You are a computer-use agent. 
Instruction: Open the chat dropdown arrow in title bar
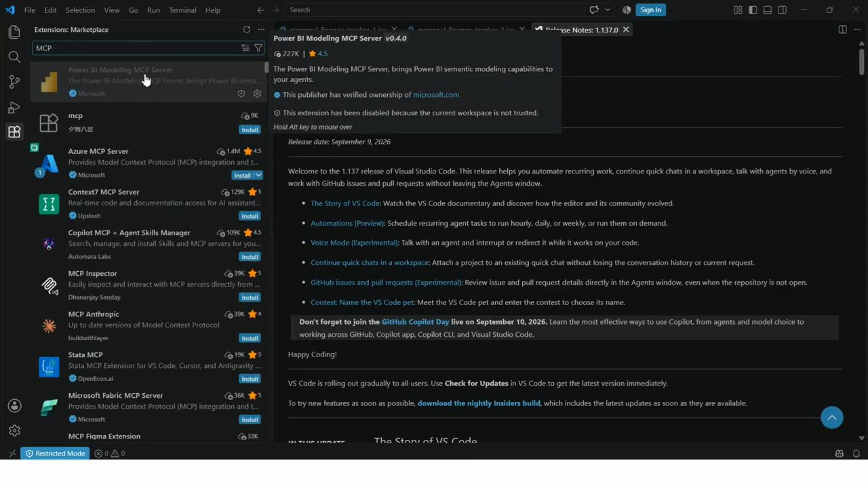click(608, 9)
